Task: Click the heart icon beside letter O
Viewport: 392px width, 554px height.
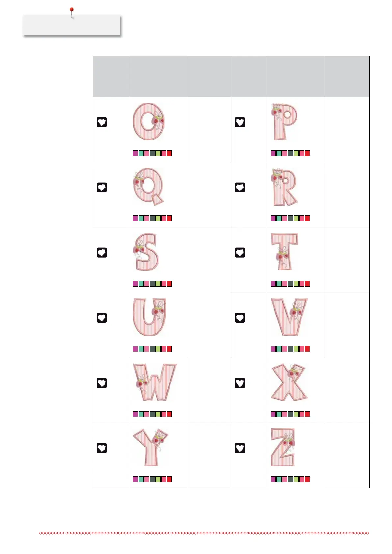Action: pos(102,122)
